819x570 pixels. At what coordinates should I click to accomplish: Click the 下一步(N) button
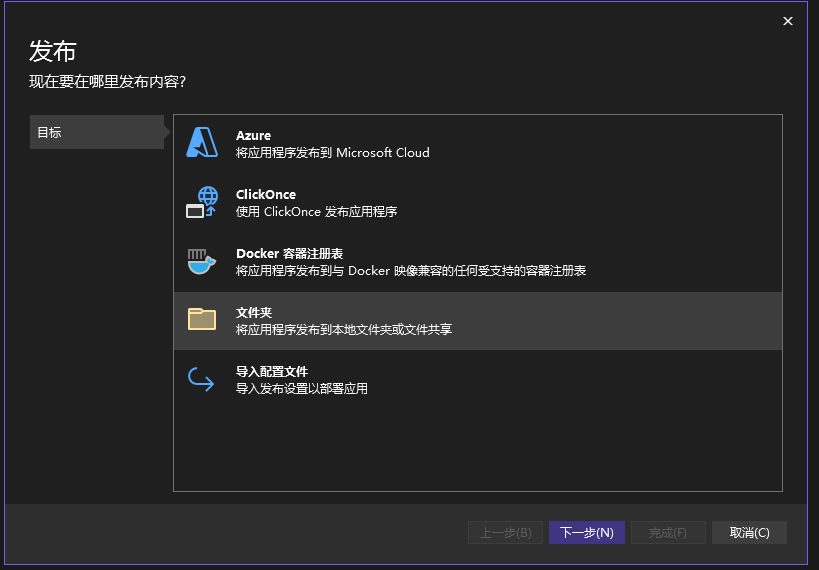(x=587, y=532)
